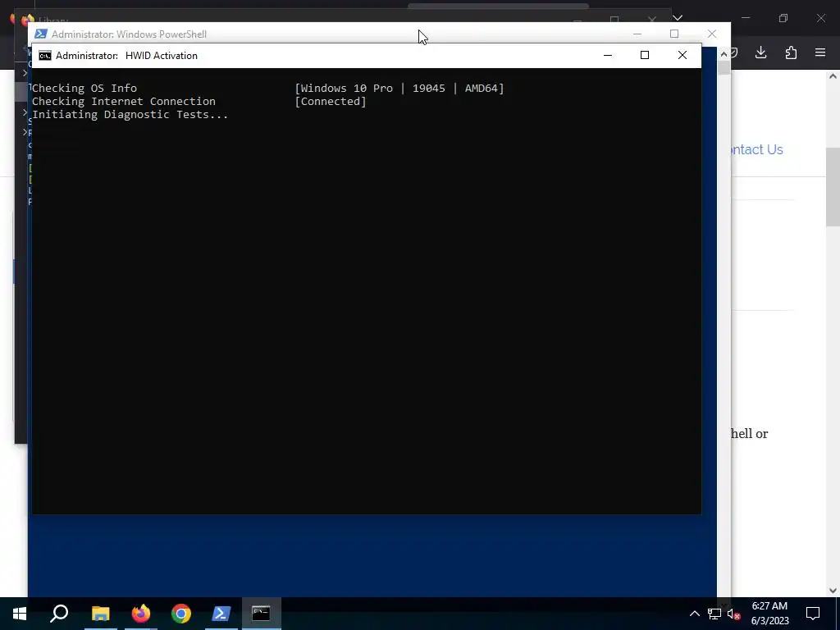
Task: Click the PowerShell scrollbar up arrow
Action: pos(724,54)
